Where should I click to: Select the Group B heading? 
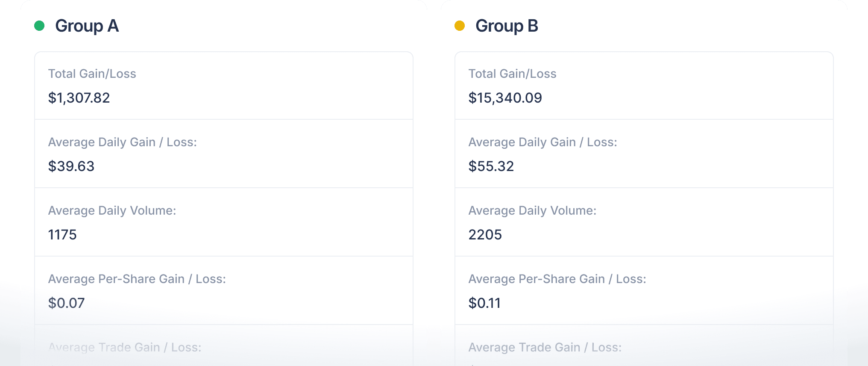(507, 26)
